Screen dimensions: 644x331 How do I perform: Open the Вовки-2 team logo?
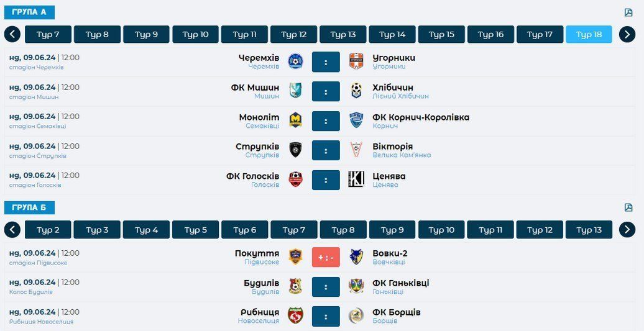click(x=356, y=256)
